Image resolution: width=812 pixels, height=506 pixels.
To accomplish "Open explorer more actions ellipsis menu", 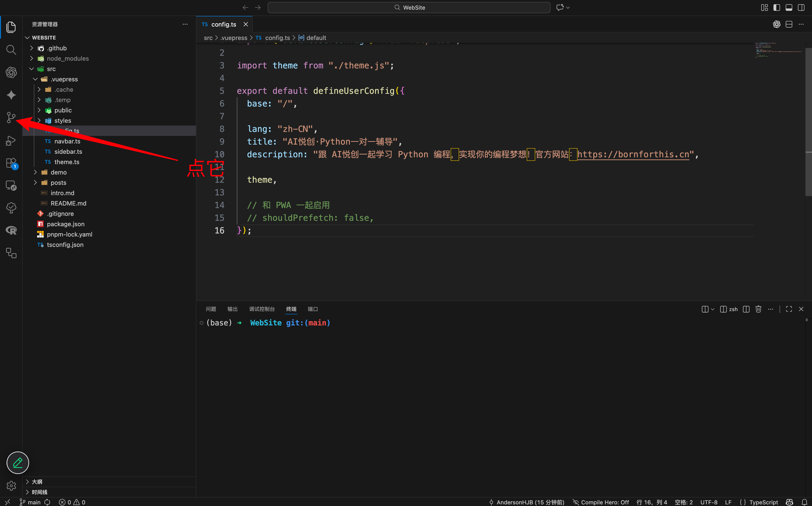I will (185, 24).
